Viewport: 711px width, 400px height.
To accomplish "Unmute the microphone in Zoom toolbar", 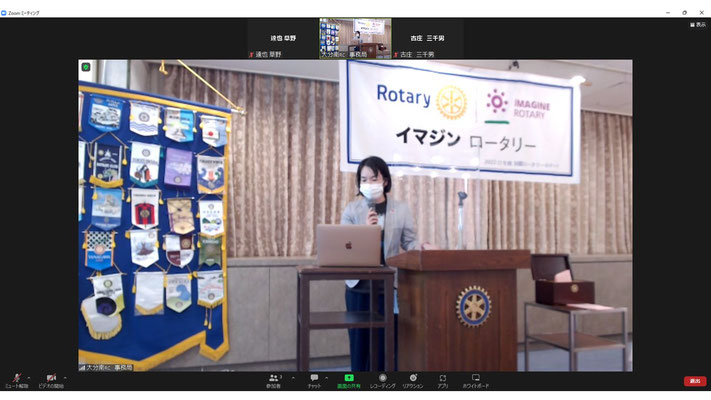I will 17,380.
